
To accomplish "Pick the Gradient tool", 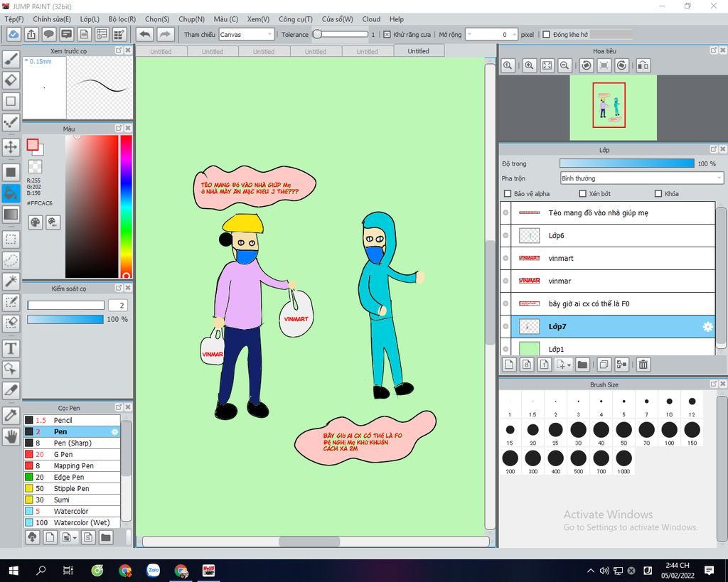I will (x=11, y=215).
